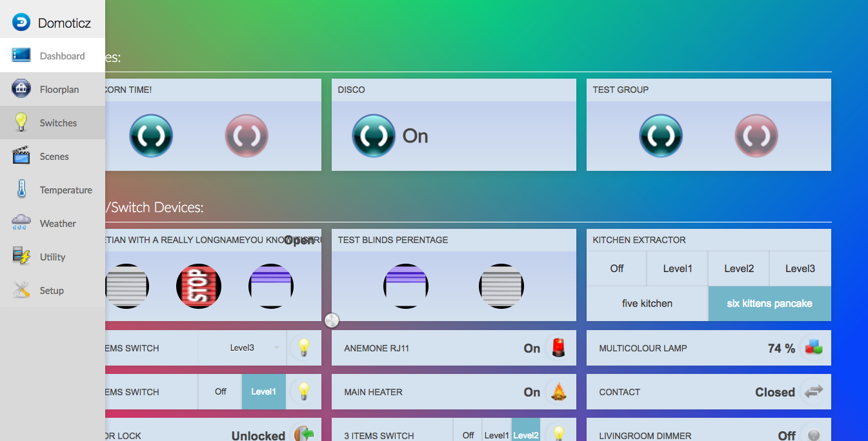The image size is (868, 441).
Task: Click the Switches light bulb icon
Action: pyautogui.click(x=21, y=122)
